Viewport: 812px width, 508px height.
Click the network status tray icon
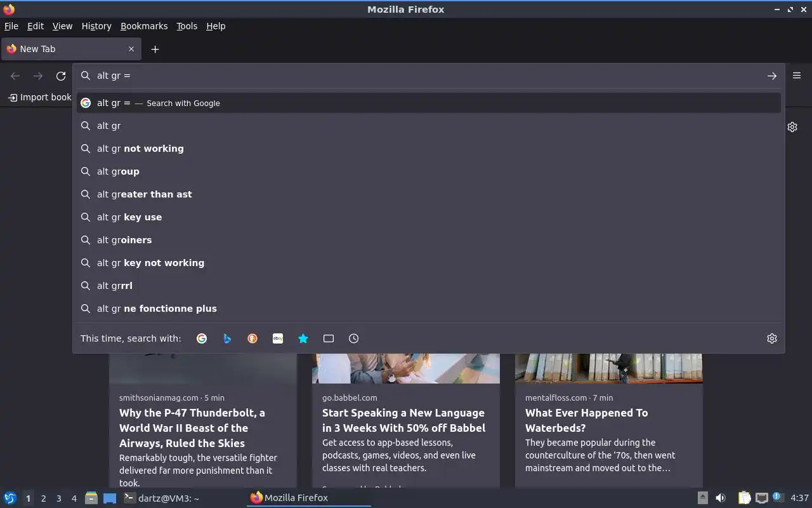click(x=762, y=498)
